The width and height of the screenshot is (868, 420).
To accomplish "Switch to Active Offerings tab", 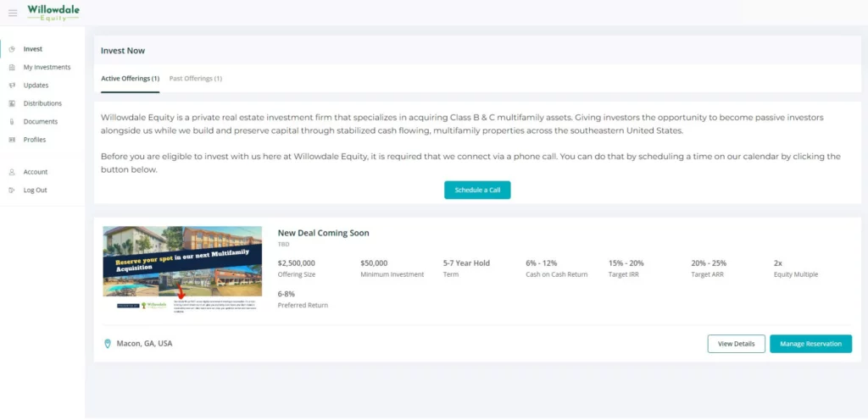I will (130, 79).
